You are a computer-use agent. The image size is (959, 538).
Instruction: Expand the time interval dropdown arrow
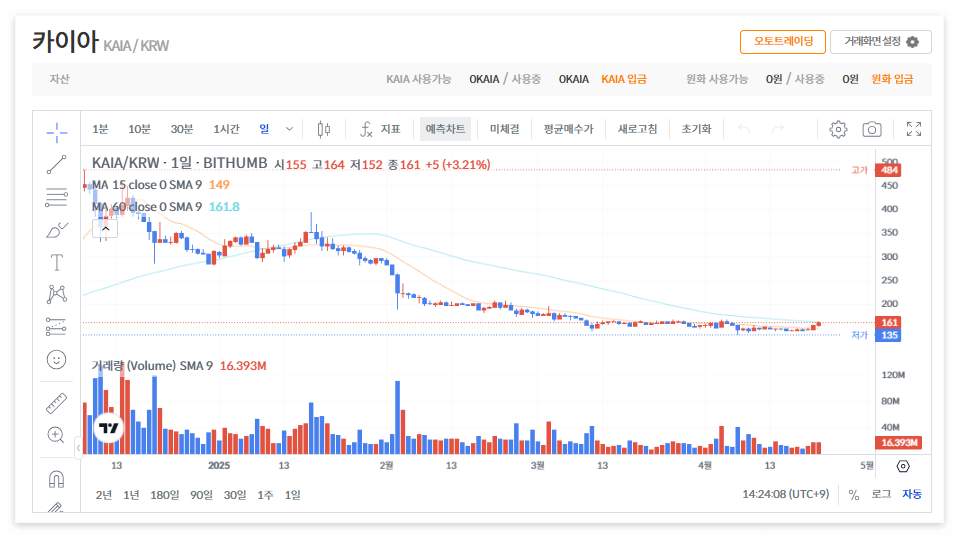(x=289, y=129)
